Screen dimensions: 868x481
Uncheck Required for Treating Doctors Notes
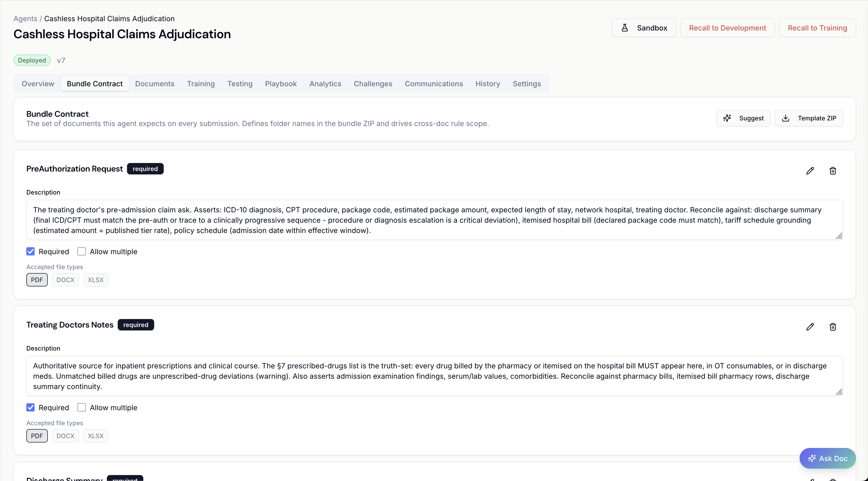[30, 408]
